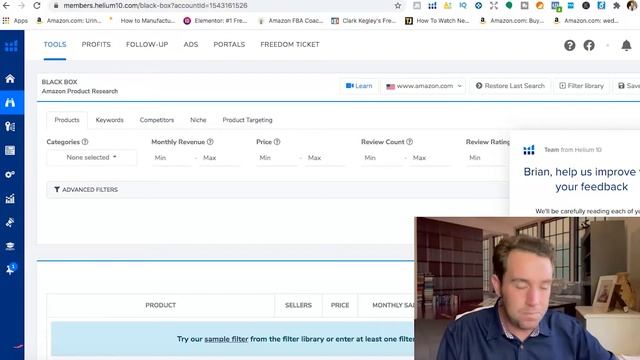Open the PROFITS menu

click(96, 44)
